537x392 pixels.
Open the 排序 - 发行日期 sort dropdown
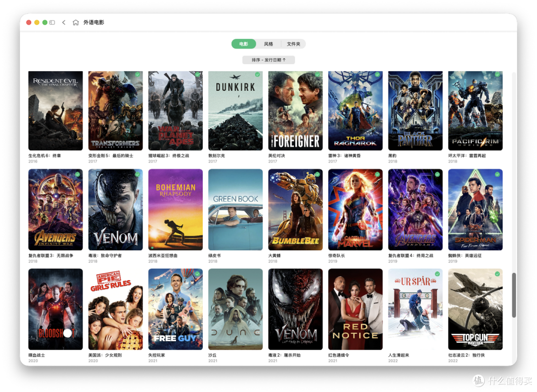point(268,60)
